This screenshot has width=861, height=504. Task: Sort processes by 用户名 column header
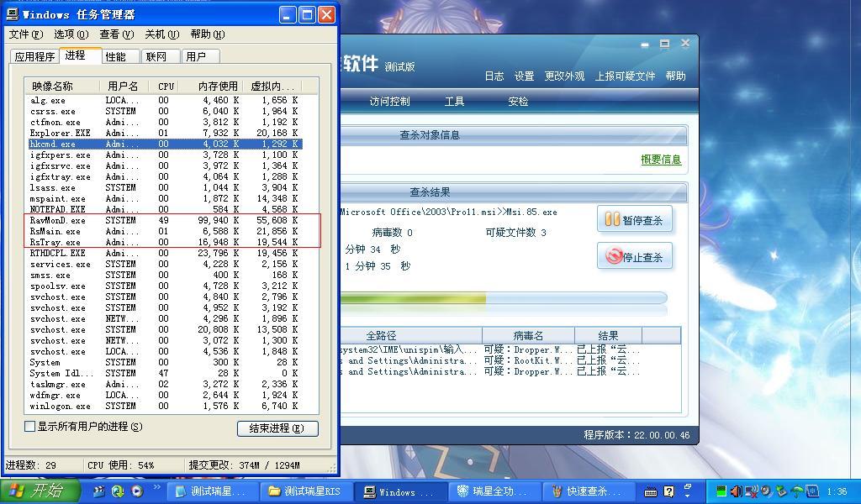click(124, 87)
